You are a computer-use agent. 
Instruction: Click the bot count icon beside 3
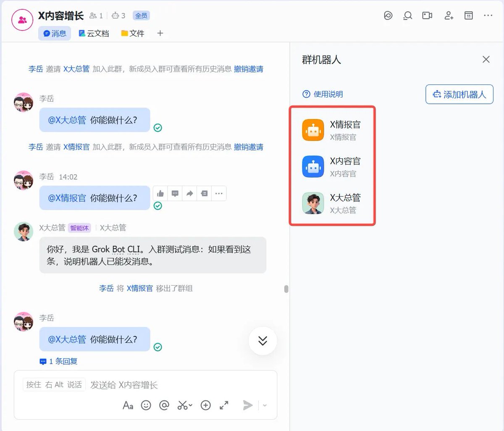(x=115, y=16)
